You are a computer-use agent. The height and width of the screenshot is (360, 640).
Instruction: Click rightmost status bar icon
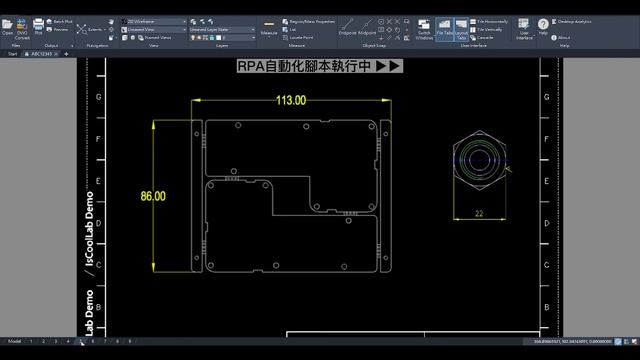pos(634,341)
